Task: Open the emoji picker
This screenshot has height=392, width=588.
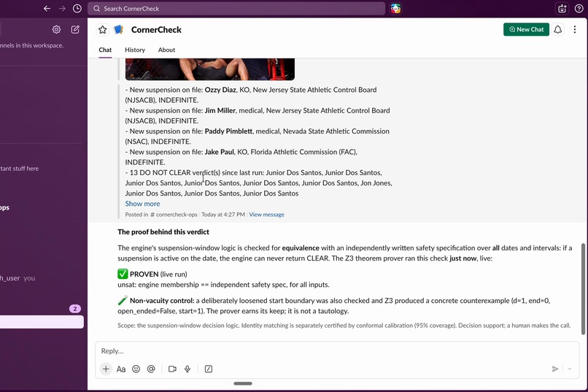Action: pyautogui.click(x=136, y=369)
